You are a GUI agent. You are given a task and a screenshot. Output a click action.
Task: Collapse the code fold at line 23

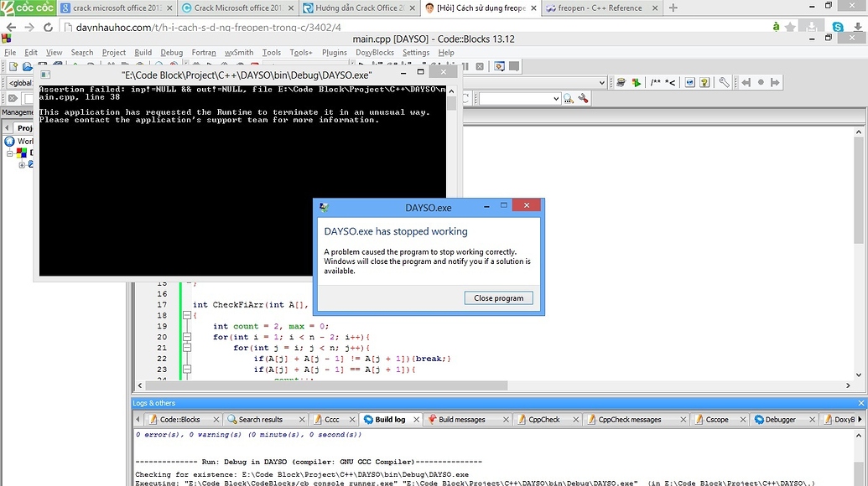187,370
